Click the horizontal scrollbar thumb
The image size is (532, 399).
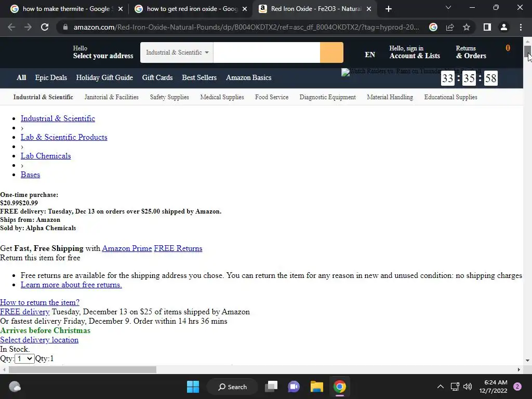point(83,369)
